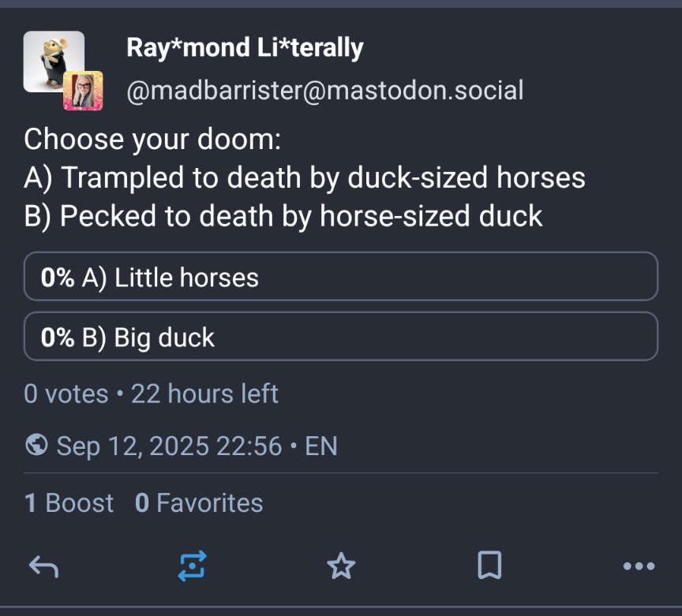Open the @madbarrister@mastodon.social handle
Screen dimensions: 682x616
[325, 91]
